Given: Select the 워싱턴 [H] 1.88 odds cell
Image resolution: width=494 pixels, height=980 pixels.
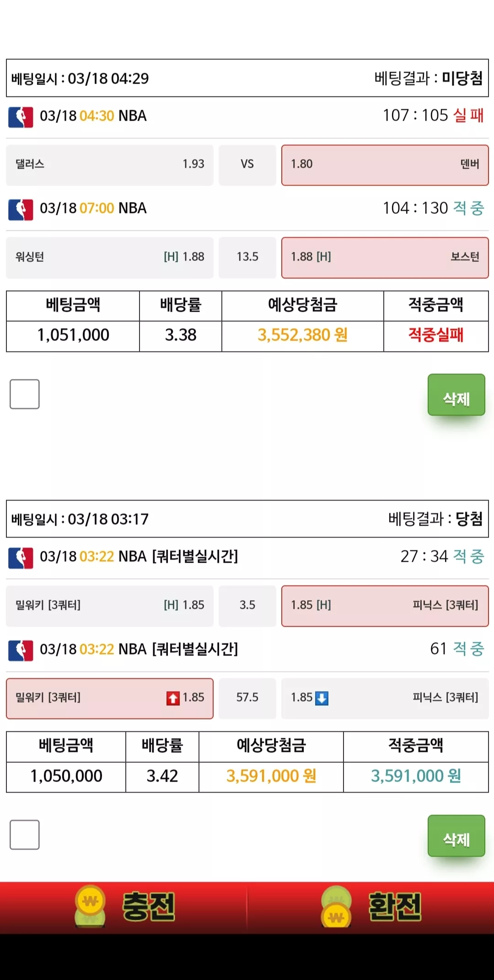Looking at the screenshot, I should tap(110, 258).
